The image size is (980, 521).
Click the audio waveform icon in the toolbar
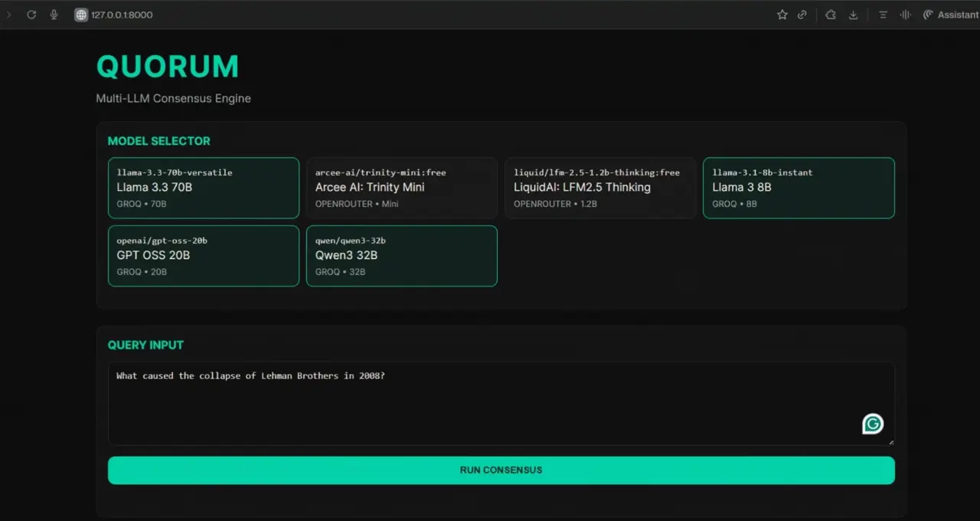point(906,15)
